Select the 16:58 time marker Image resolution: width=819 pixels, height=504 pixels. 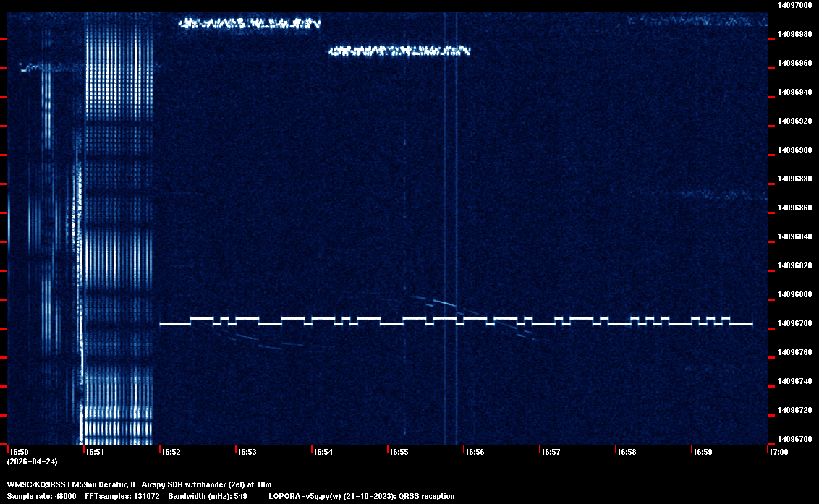coord(627,452)
